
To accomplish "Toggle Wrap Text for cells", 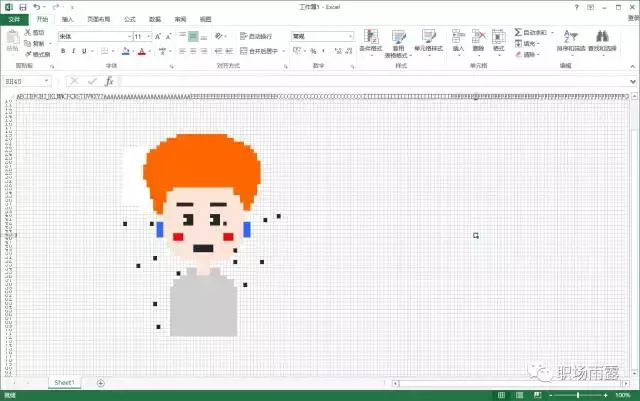I will (256, 36).
